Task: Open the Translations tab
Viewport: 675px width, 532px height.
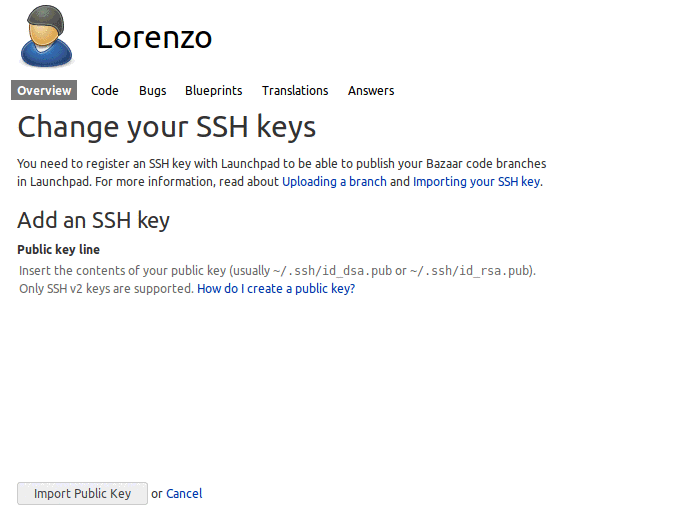Action: click(295, 90)
